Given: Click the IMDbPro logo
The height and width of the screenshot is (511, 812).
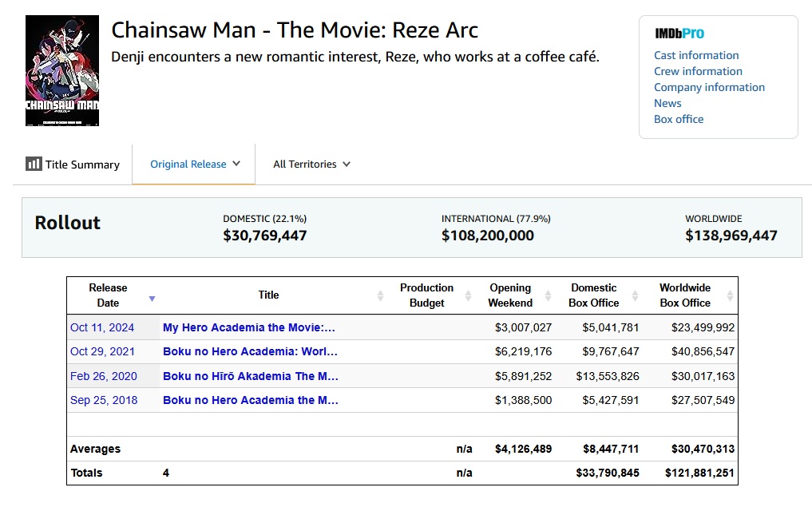Looking at the screenshot, I should 679,34.
